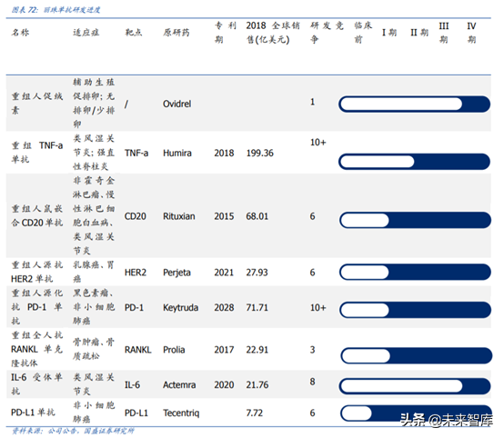Click competition count '3' in Prolia row
This screenshot has width=504, height=438.
coord(312,349)
